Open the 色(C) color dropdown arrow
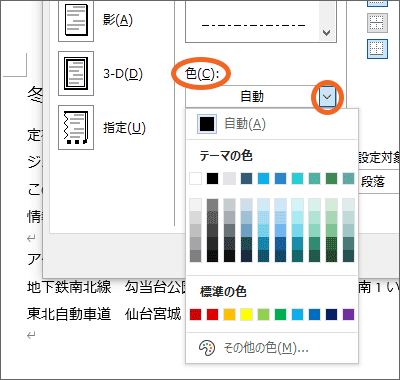 click(x=327, y=97)
